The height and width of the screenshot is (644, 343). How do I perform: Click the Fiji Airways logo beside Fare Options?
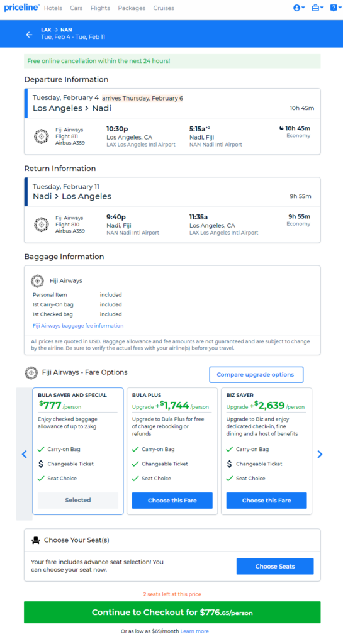[x=31, y=373]
